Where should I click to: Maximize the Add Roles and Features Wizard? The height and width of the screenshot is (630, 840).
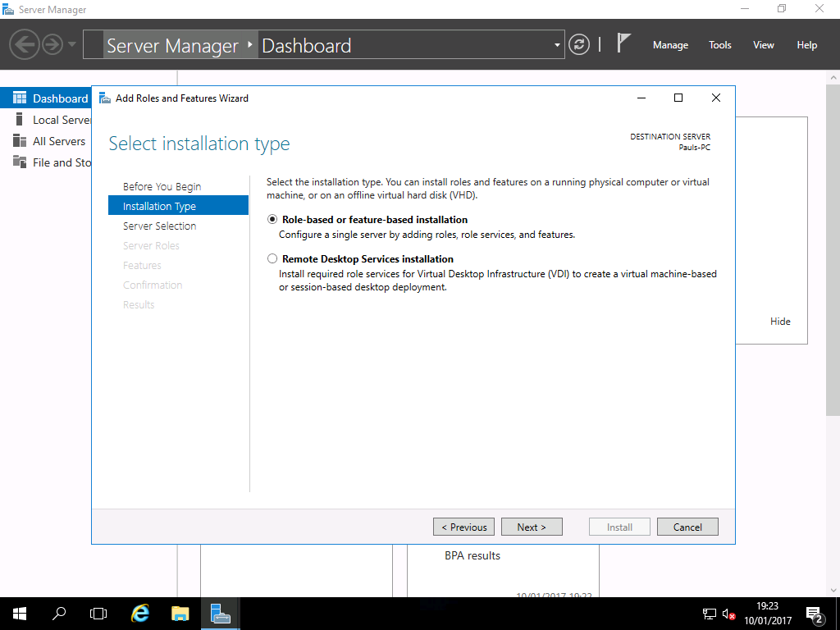[x=678, y=98]
